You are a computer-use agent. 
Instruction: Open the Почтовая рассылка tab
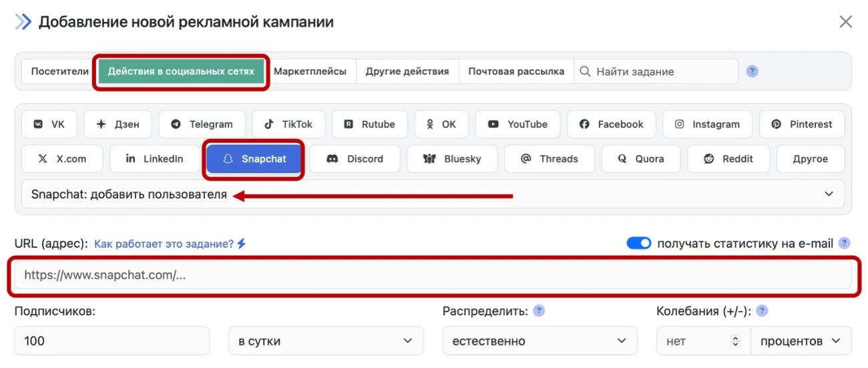[516, 71]
